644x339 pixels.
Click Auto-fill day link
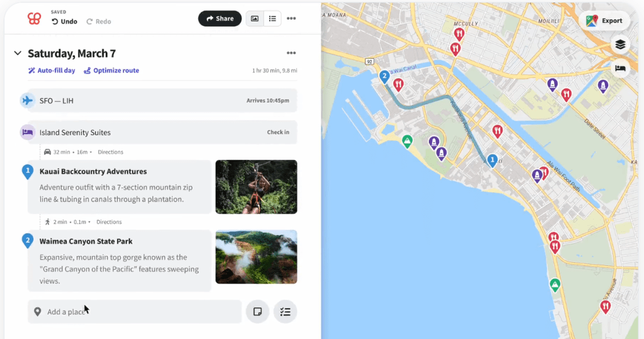(52, 70)
